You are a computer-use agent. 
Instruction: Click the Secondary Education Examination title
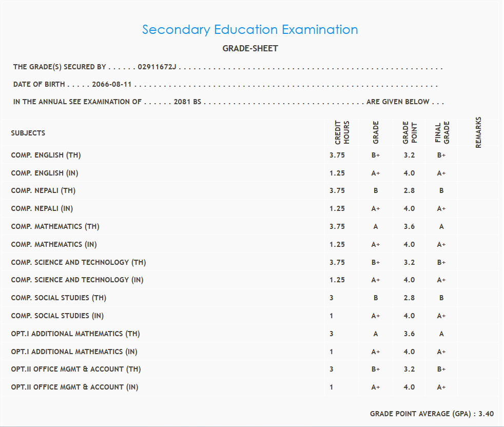pos(250,30)
